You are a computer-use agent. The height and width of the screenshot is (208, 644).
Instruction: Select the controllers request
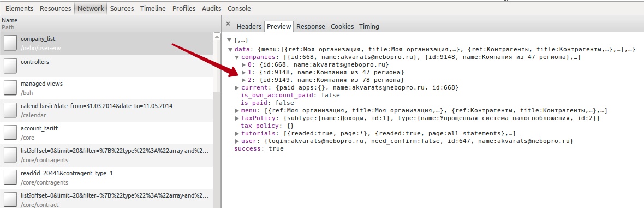[106, 66]
